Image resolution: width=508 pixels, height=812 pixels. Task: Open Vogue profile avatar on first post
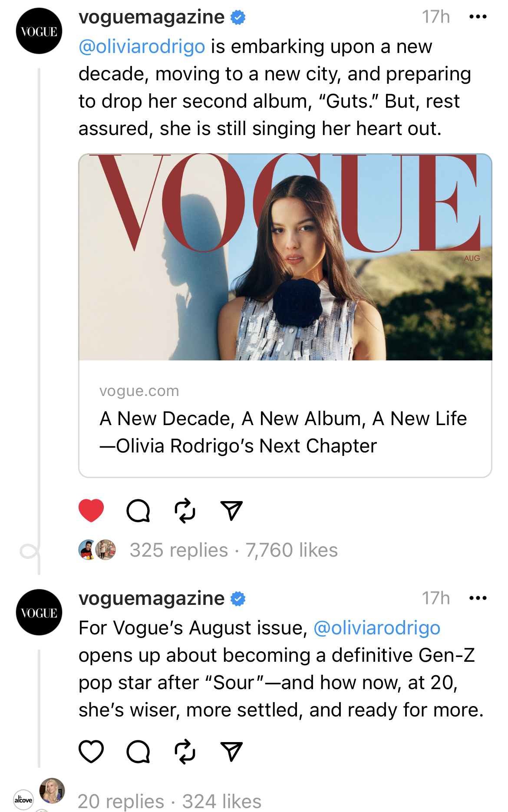39,31
